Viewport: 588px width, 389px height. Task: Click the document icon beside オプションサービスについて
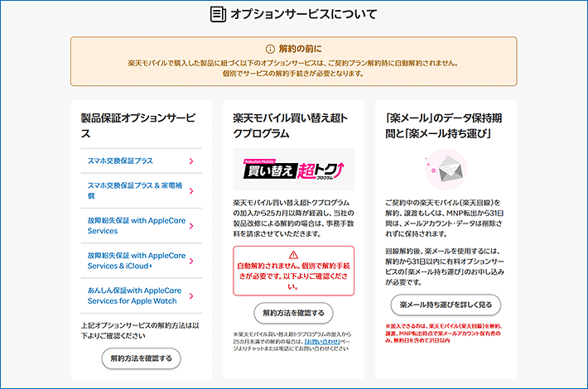click(218, 14)
